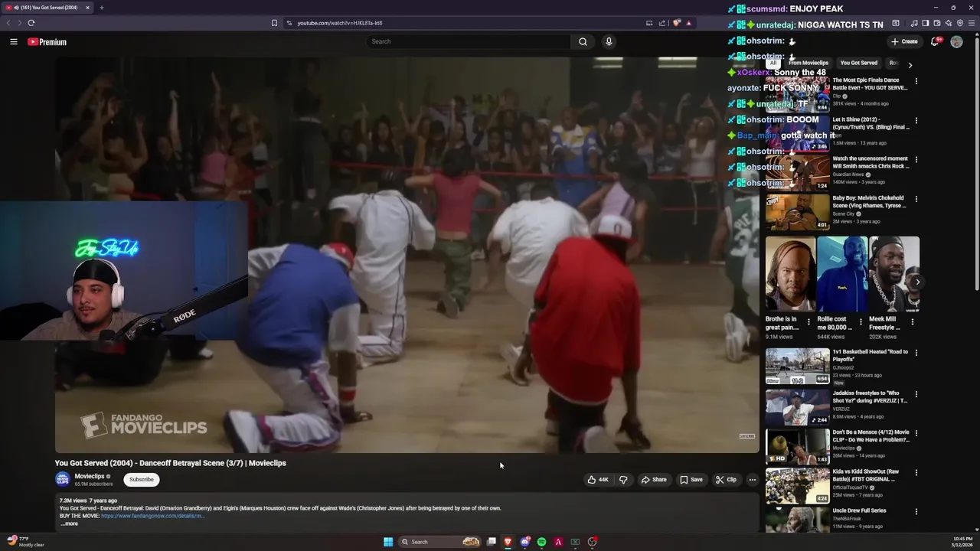Open more actions menu beside Clip button
Screen dimensions: 980x551
click(752, 480)
